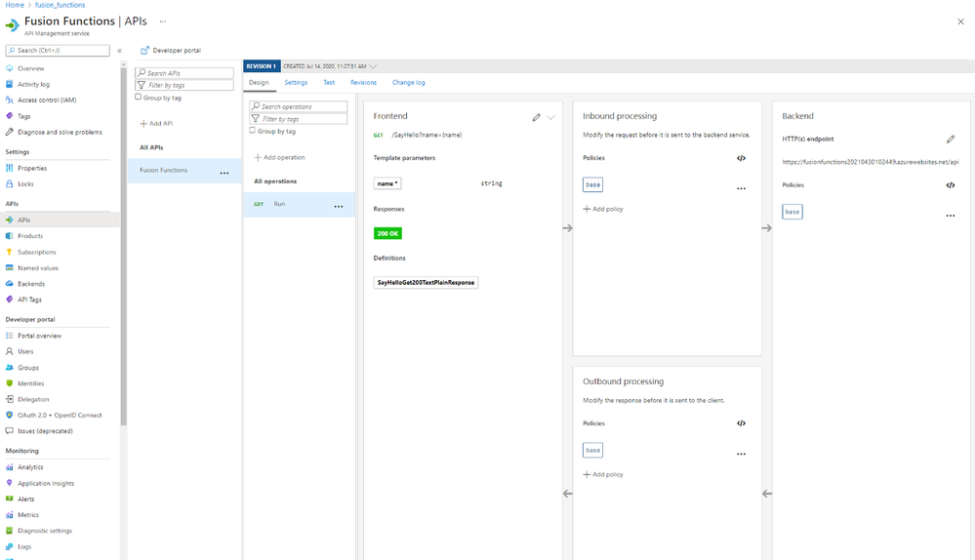Expand the Revision 1 created dropdown

[373, 66]
